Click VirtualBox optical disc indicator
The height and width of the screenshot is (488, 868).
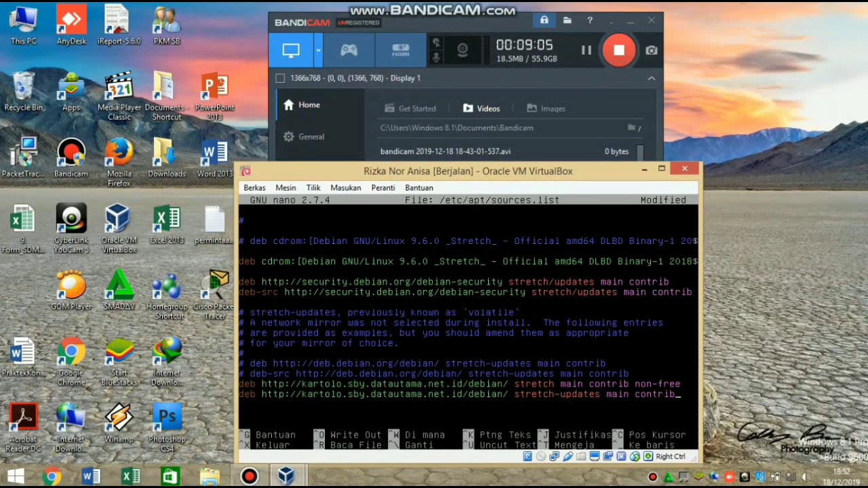[541, 457]
